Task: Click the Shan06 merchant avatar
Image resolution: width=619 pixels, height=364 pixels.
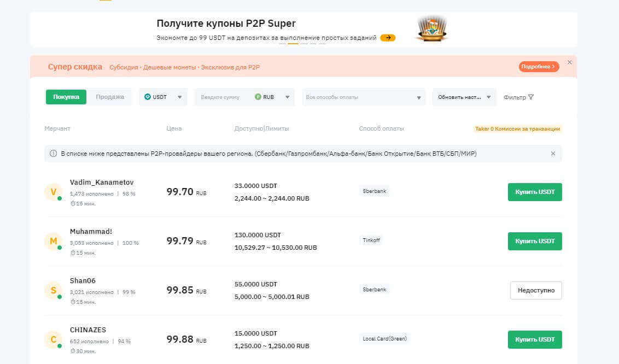Action: (x=53, y=290)
